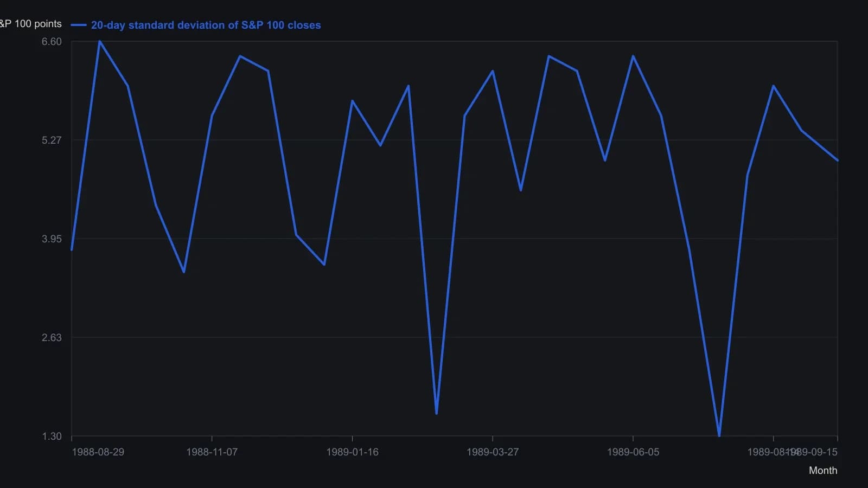Click the y-axis value 6.60
868x488 pixels.
point(52,42)
